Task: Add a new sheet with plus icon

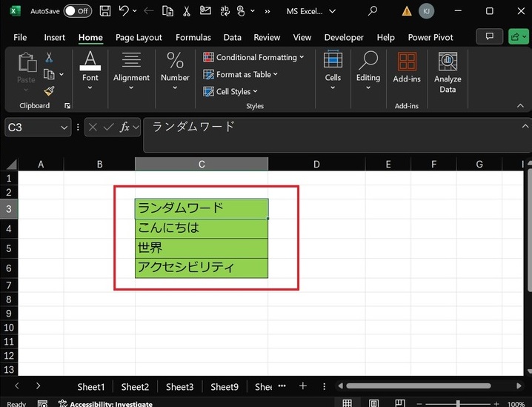Action: point(302,386)
